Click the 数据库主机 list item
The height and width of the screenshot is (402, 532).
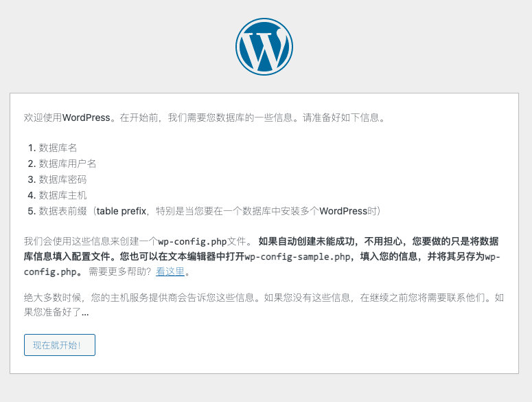pyautogui.click(x=62, y=195)
